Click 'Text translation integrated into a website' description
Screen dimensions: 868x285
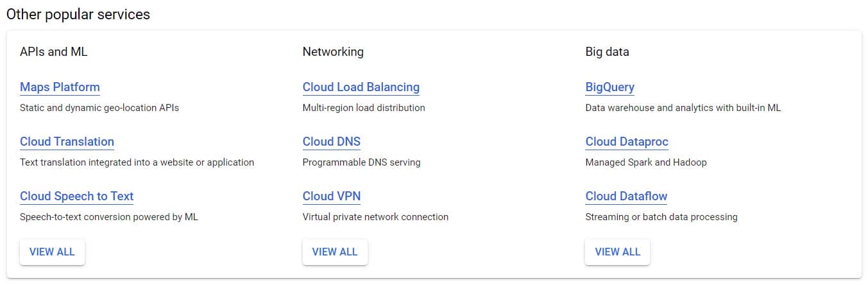137,162
